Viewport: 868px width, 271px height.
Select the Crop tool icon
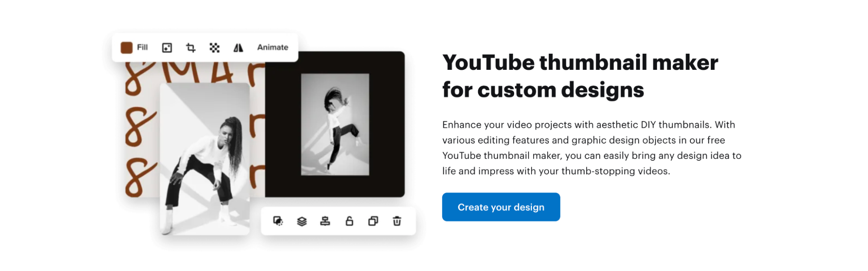tap(191, 48)
